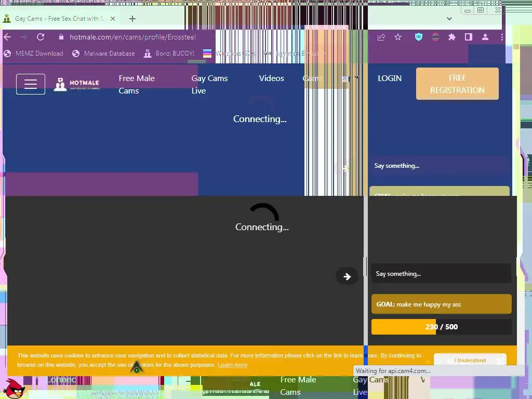Open the uBlock shield extension
This screenshot has width=532, height=399.
coord(419,37)
